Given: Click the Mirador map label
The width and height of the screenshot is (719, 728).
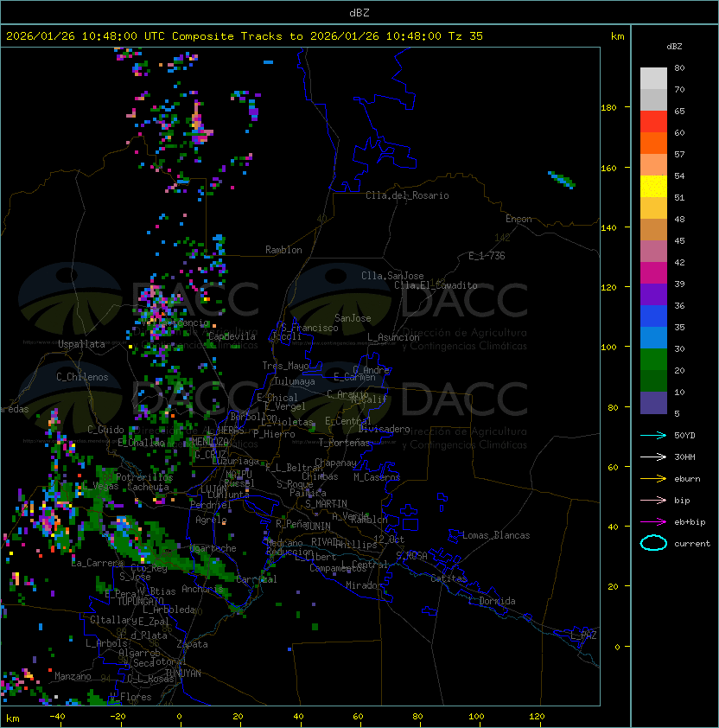Looking at the screenshot, I should point(364,585).
